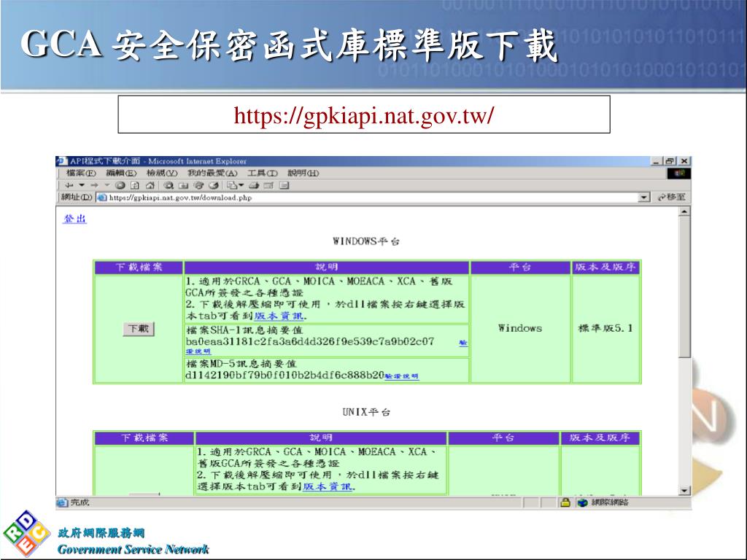Click the slide URL https://gpkiapi.nat.gov.tw/

364,115
